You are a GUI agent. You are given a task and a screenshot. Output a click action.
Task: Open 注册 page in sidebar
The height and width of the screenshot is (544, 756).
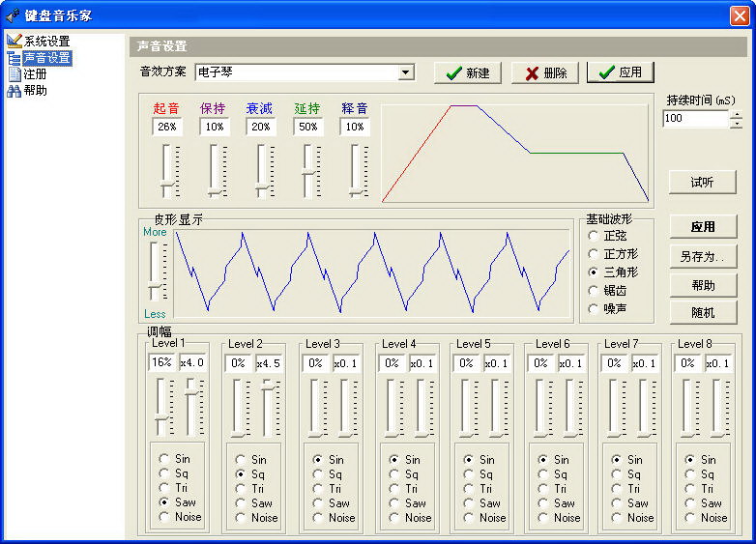point(35,74)
